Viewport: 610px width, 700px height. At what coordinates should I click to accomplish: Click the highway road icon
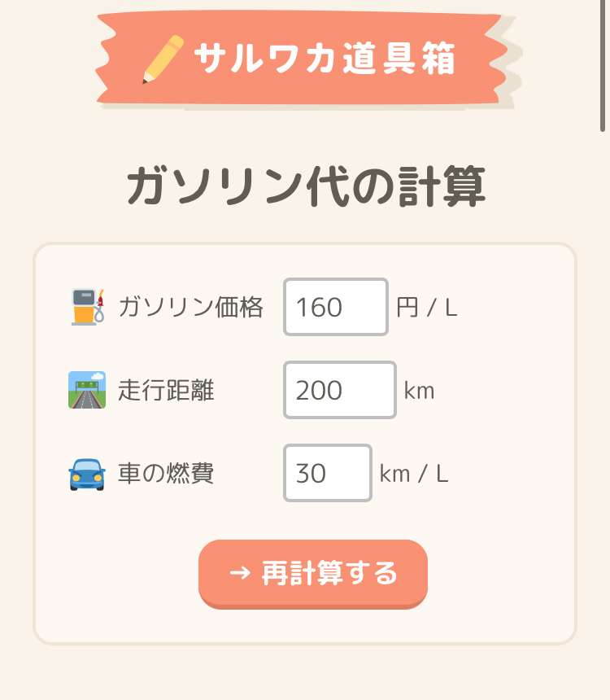click(87, 390)
